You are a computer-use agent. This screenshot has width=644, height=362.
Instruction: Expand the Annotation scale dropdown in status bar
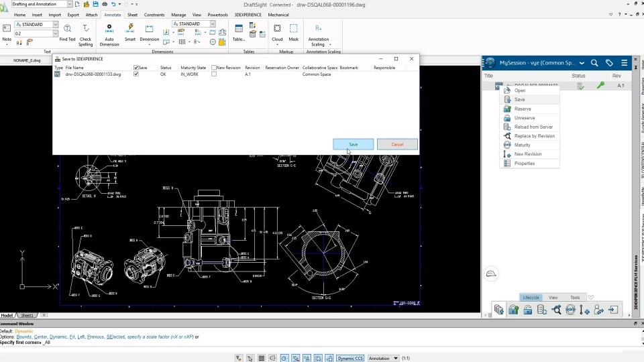pyautogui.click(x=396, y=358)
